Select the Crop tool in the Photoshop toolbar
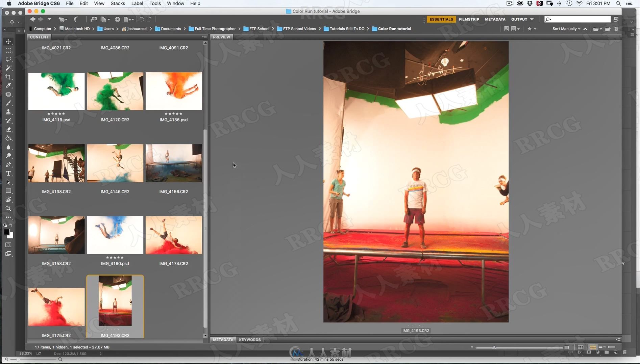Image resolution: width=640 pixels, height=364 pixels. (8, 77)
